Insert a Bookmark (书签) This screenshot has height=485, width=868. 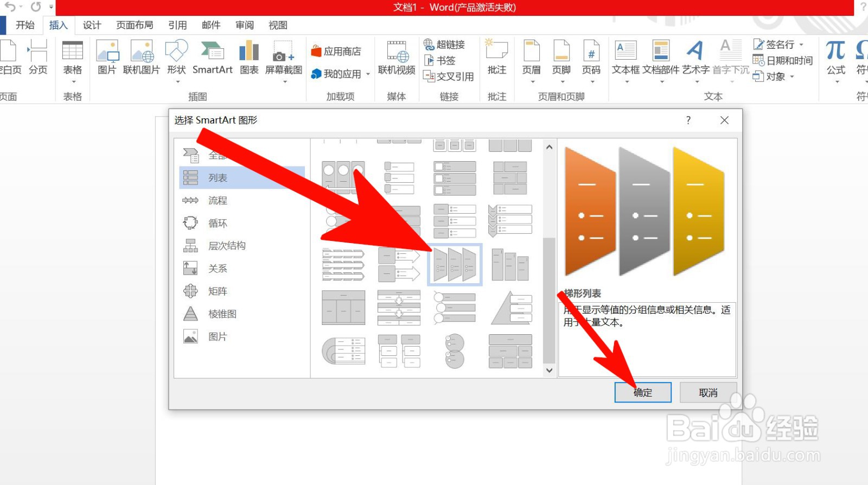(440, 61)
